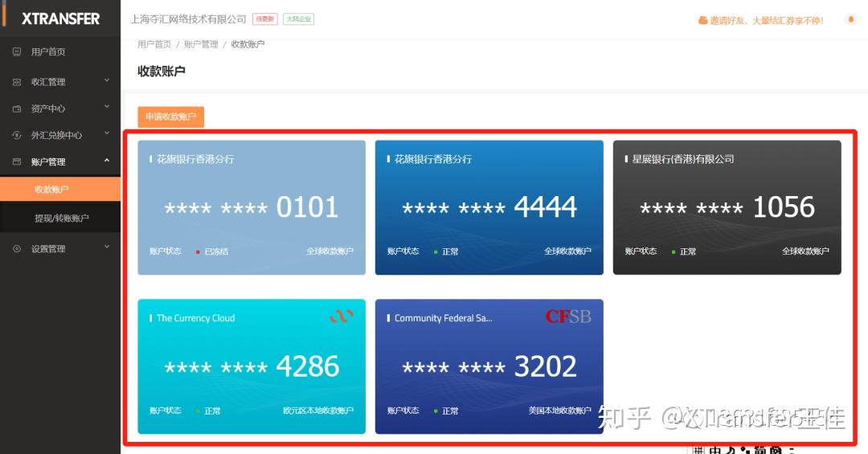Click the 外汇兑换中心 exchange icon
This screenshot has height=454, width=868.
tap(17, 135)
